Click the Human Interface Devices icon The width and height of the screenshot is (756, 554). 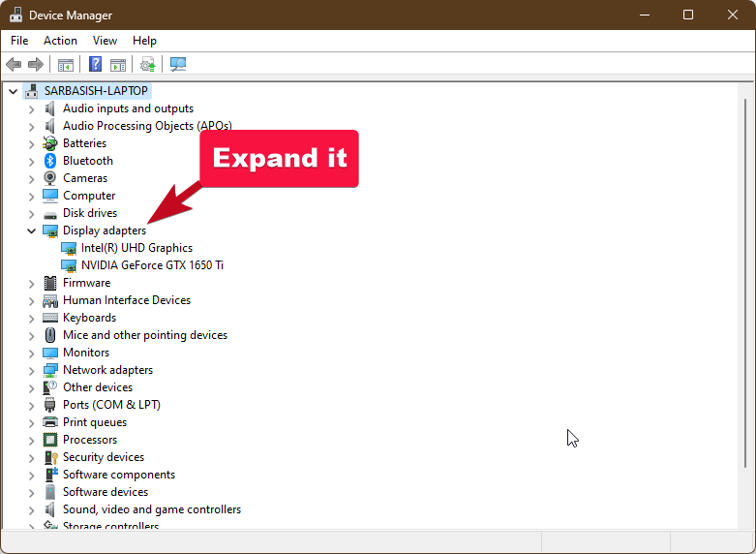50,300
